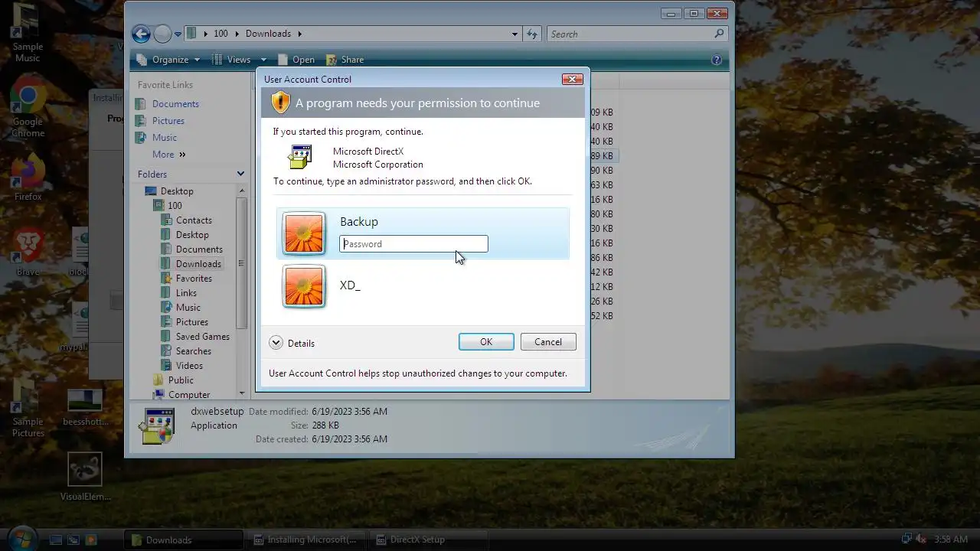This screenshot has height=551, width=980.
Task: Expand Details in the UAC dialog
Action: point(292,343)
